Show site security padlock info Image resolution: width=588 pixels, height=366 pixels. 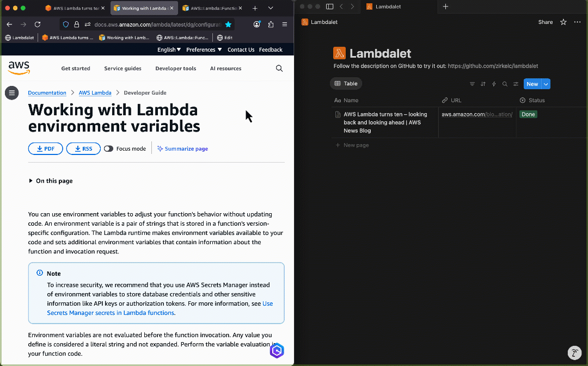point(77,24)
